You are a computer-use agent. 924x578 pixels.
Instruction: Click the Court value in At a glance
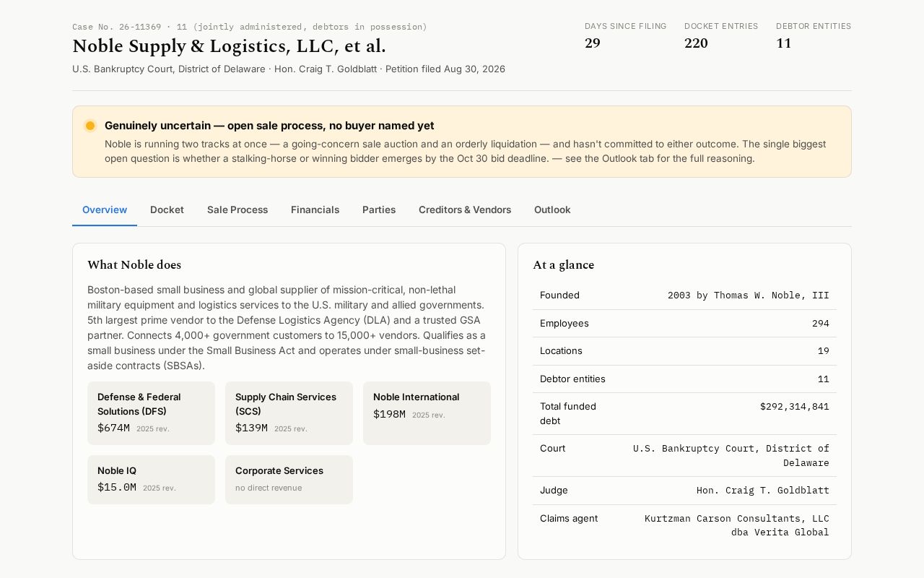(731, 456)
